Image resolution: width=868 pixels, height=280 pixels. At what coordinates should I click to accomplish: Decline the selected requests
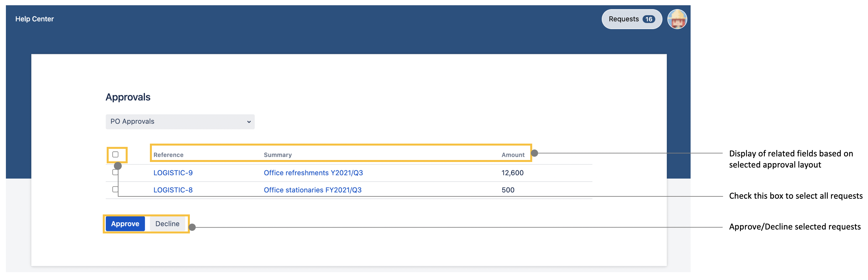[167, 224]
